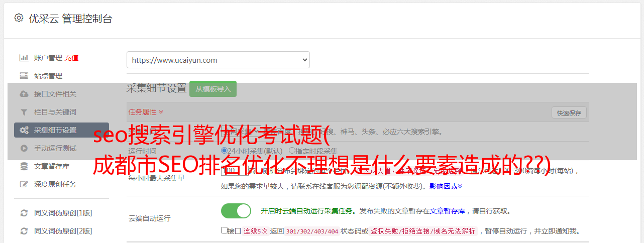The image size is (644, 243).
Task: Click the edit icon for 深度原创任务
Action: 24,184
